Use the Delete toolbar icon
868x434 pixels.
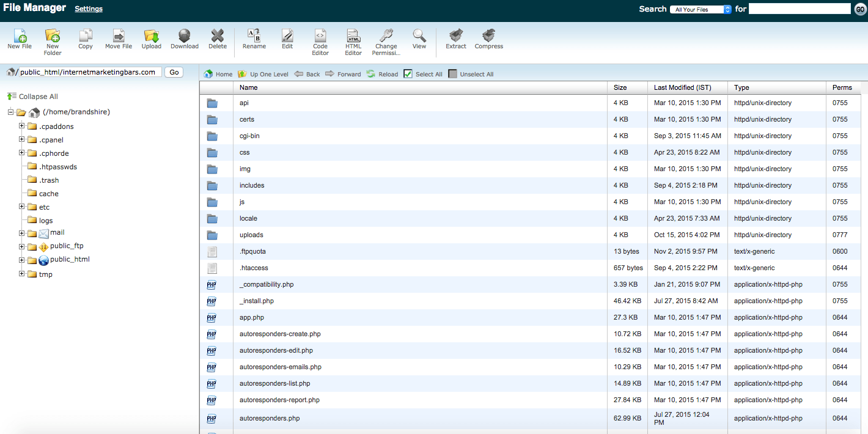[218, 39]
